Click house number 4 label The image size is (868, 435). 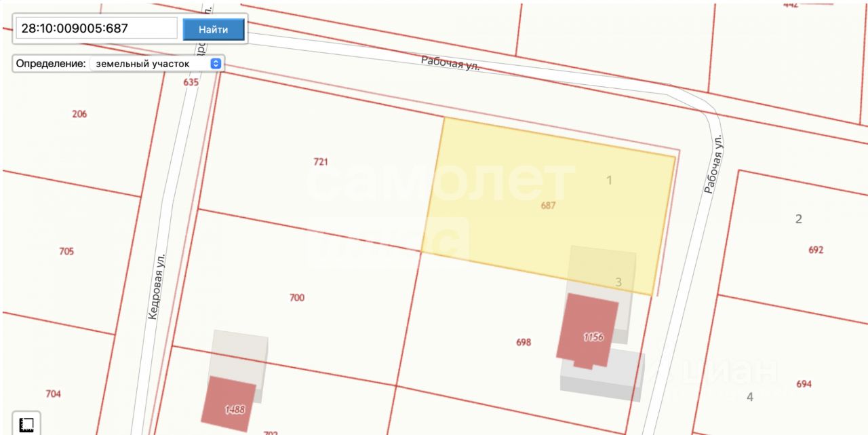[x=749, y=397]
